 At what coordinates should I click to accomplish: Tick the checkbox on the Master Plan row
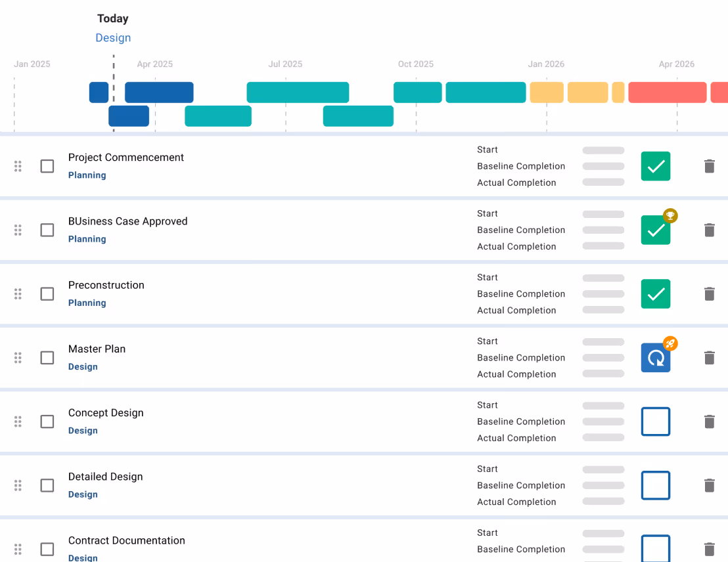tap(47, 358)
